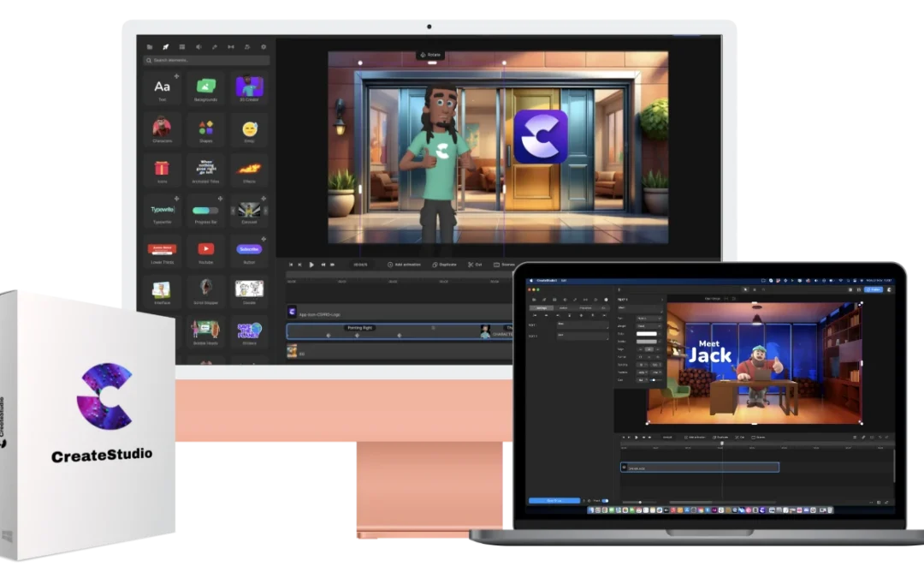Open the Text elements category

coord(163,86)
